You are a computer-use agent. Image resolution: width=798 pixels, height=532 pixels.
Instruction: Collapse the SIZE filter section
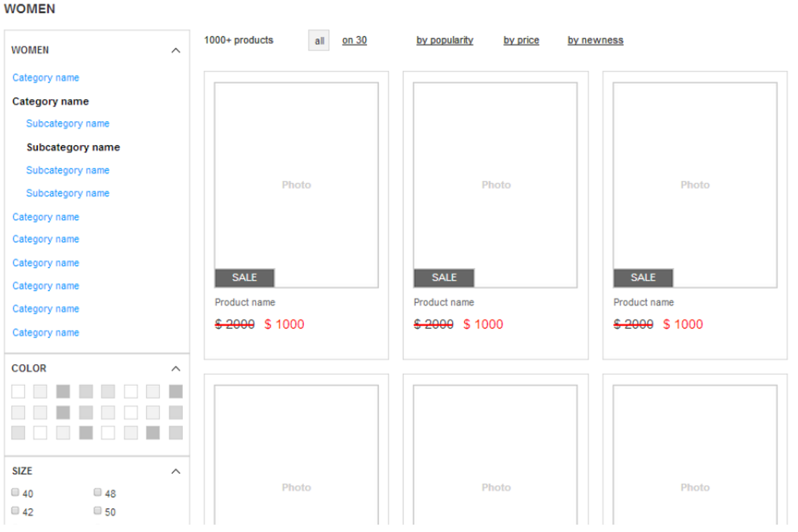pyautogui.click(x=176, y=471)
